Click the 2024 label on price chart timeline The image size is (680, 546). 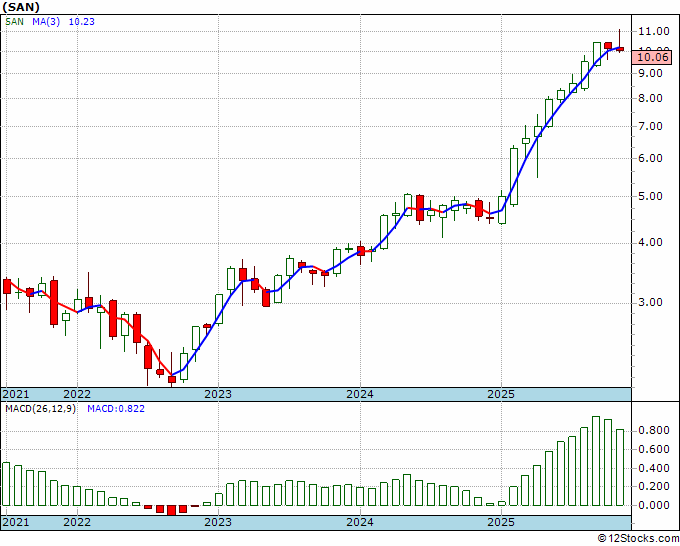coord(360,394)
